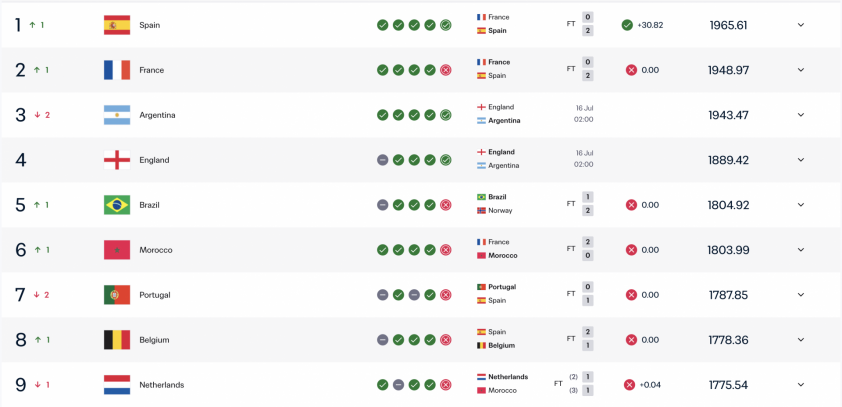Image resolution: width=842 pixels, height=407 pixels.
Task: Click Portugal's last red loss form icon
Action: point(446,295)
